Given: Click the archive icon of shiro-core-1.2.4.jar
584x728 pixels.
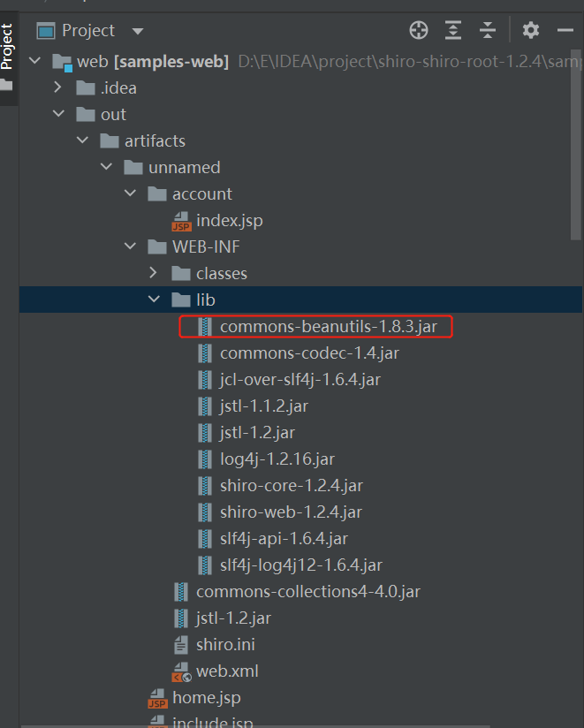Looking at the screenshot, I should pos(205,486).
